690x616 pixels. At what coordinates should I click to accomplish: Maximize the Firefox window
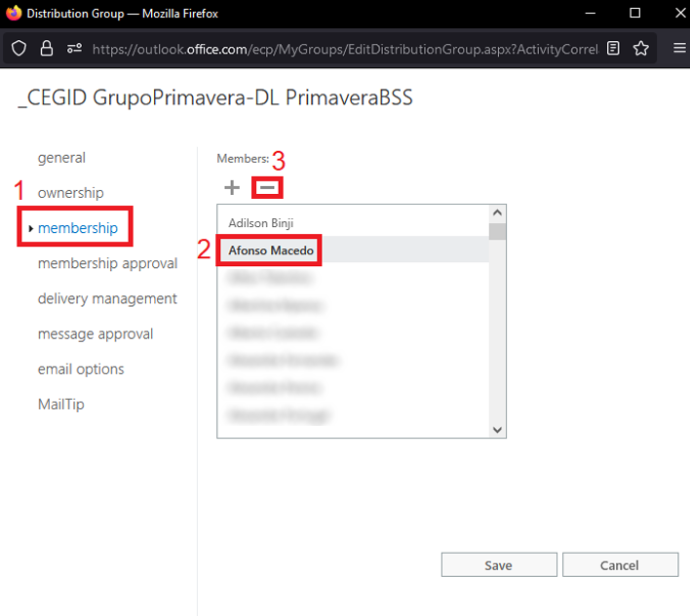click(635, 14)
